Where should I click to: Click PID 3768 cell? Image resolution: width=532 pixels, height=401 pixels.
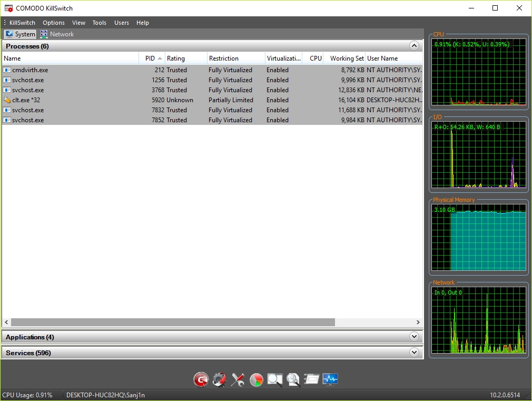158,90
